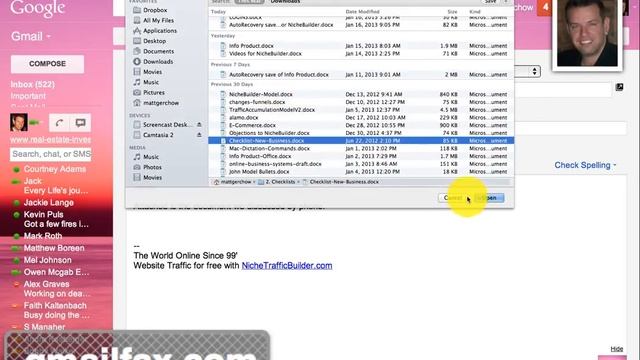Expand the Check Spelling dropdown
This screenshot has width=640, height=360.
(585, 165)
